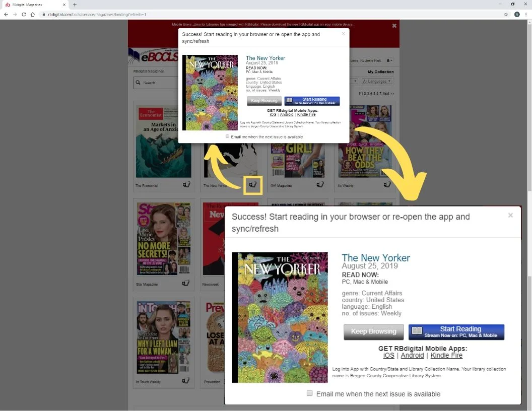Reload the rbdigital page
Screen dimensions: 532x411
(24, 14)
